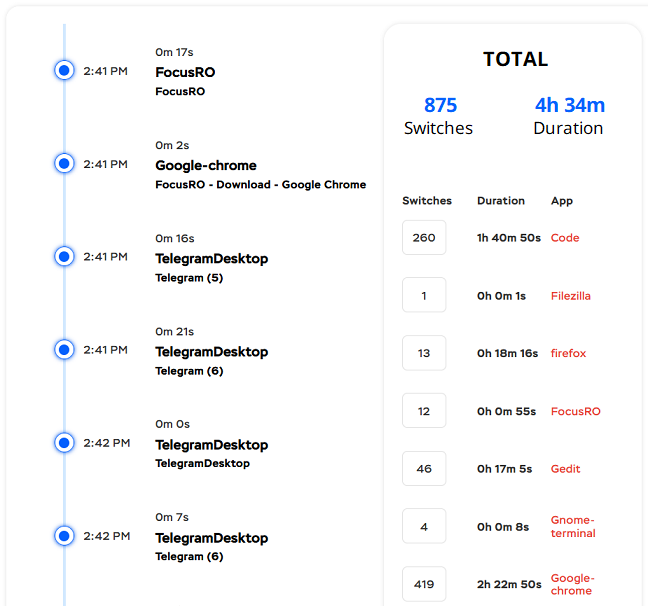Select the 0m 21s Telegram (6) timeline dot

click(64, 349)
